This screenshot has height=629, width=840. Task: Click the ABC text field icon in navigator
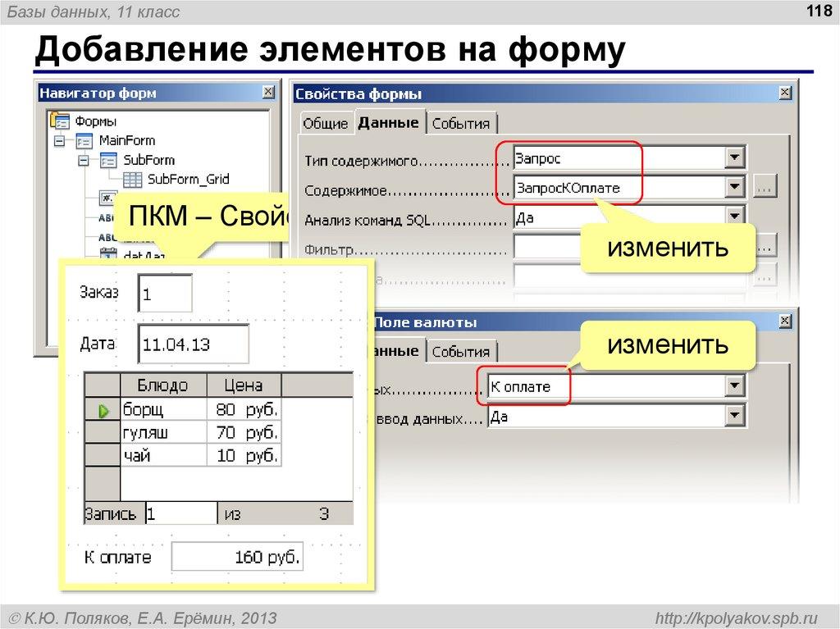click(106, 217)
